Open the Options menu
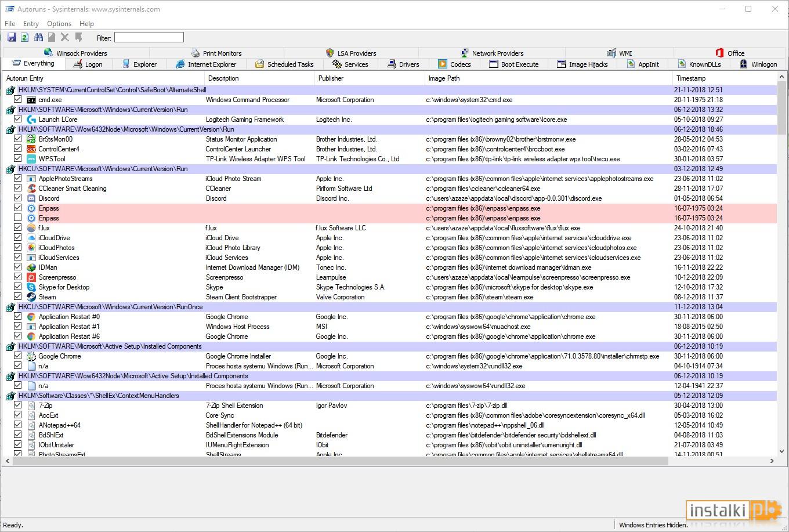This screenshot has width=789, height=532. (x=59, y=24)
